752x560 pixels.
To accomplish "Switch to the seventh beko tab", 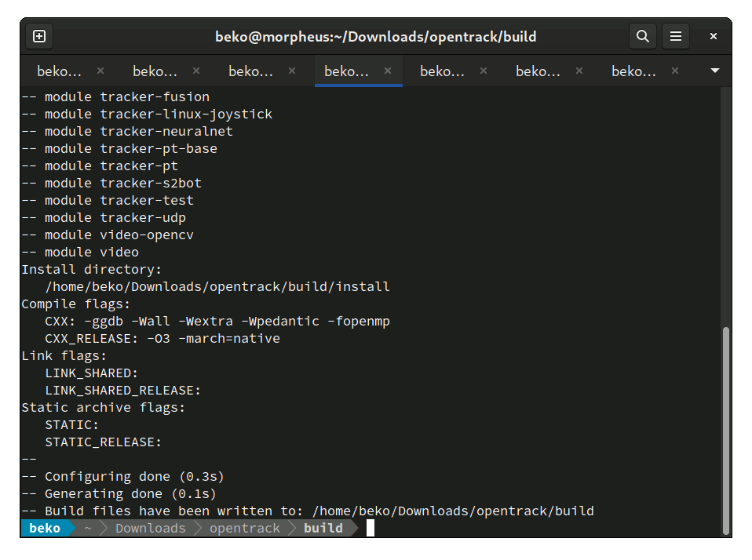I will pyautogui.click(x=633, y=71).
